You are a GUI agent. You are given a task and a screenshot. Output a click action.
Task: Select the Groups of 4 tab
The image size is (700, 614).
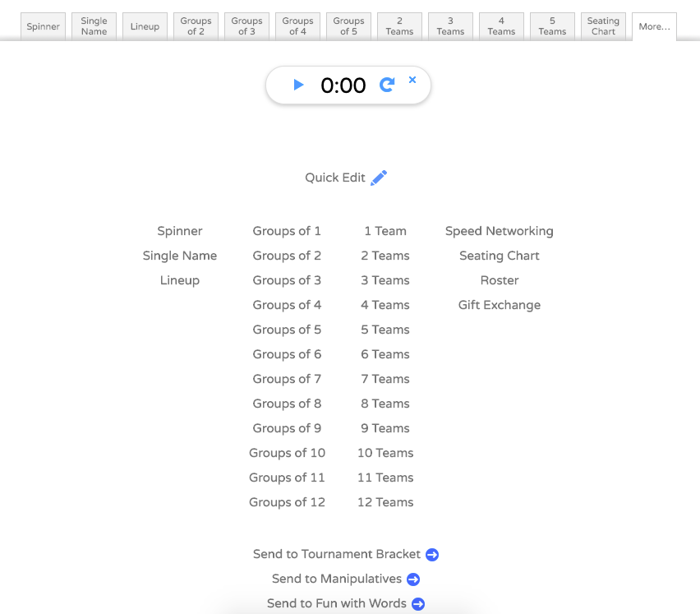pyautogui.click(x=297, y=26)
